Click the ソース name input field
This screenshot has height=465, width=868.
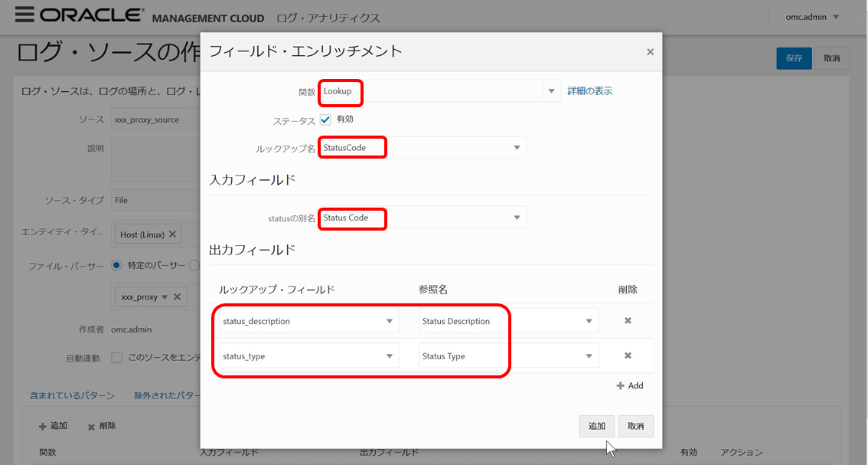[155, 120]
